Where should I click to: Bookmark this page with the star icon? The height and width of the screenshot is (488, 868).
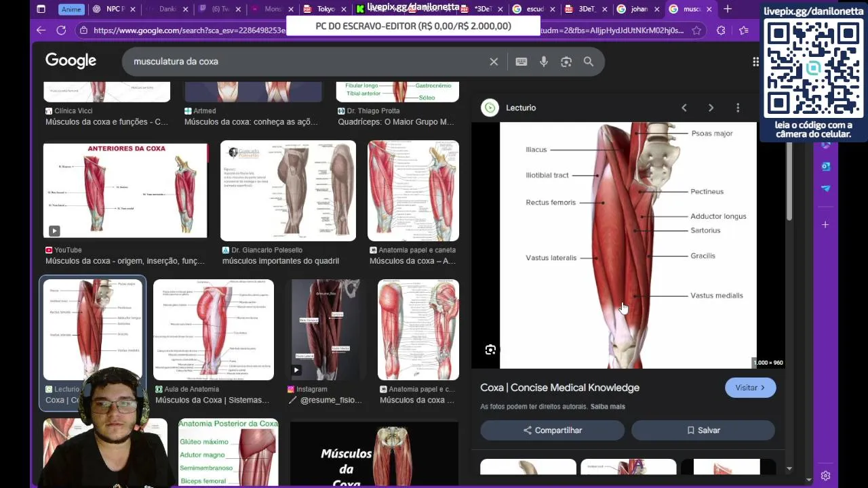tap(696, 30)
